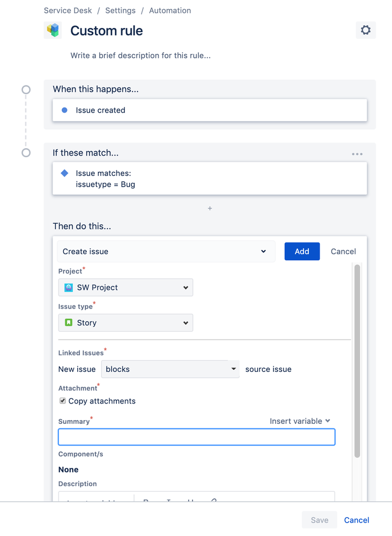Image resolution: width=392 pixels, height=536 pixels.
Task: Open the ellipsis menu on If these match panel
Action: coord(357,154)
